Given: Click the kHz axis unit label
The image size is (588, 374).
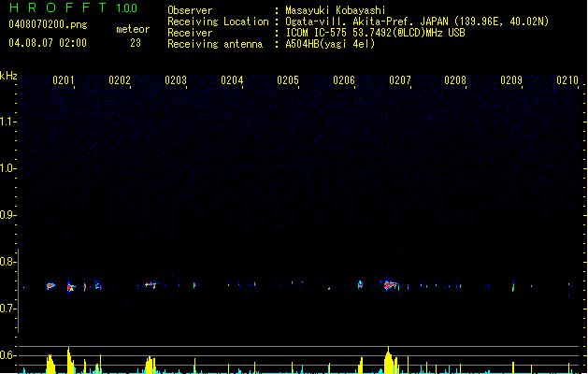Looking at the screenshot, I should pyautogui.click(x=8, y=76).
